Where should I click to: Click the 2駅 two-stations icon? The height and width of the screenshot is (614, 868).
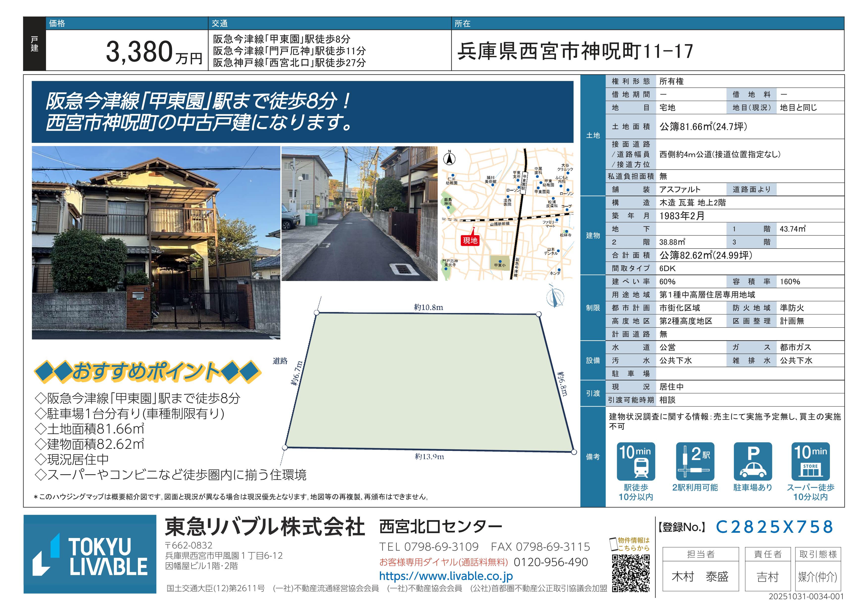click(695, 461)
